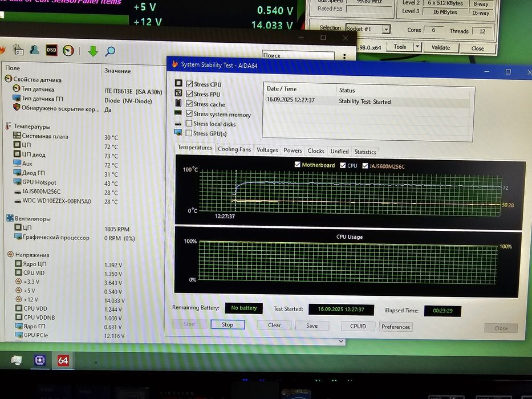Open the Tools dropdown arrow in CPU-Z
Screen dimensions: 532x399
click(x=417, y=47)
